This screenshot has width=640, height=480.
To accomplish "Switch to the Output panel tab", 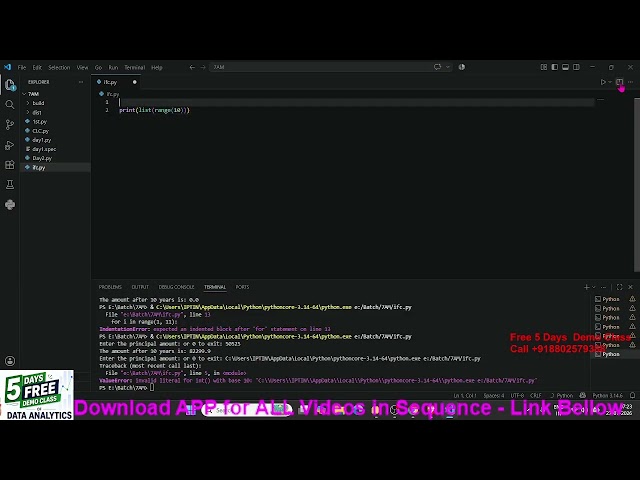I will [140, 287].
